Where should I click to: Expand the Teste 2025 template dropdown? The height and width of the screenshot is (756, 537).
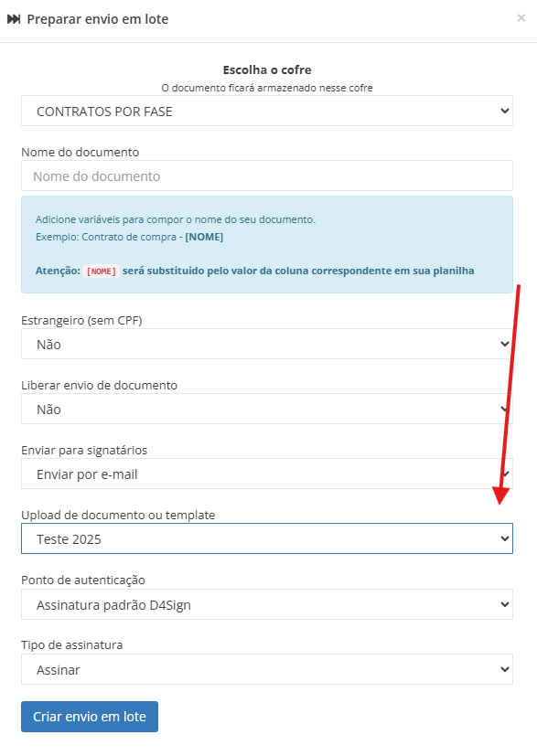click(267, 538)
